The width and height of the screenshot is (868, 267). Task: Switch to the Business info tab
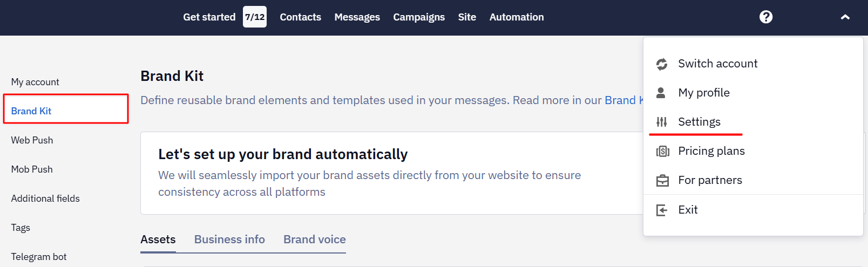pyautogui.click(x=229, y=239)
